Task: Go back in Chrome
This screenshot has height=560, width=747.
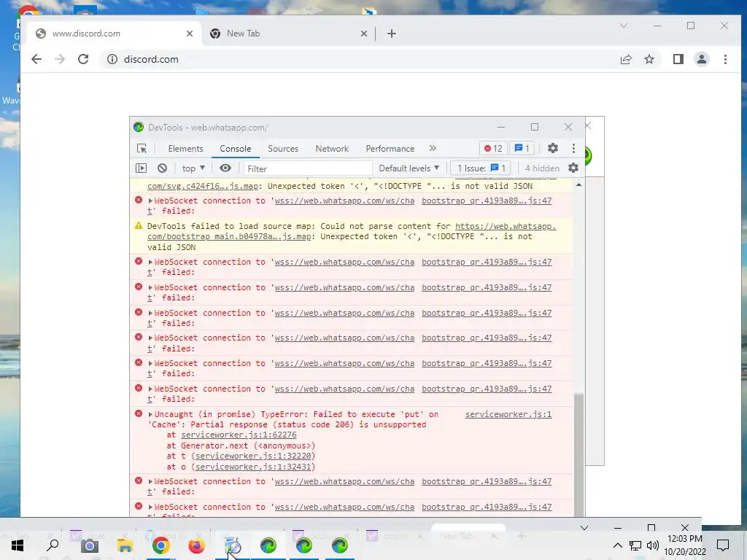Action: (x=36, y=59)
